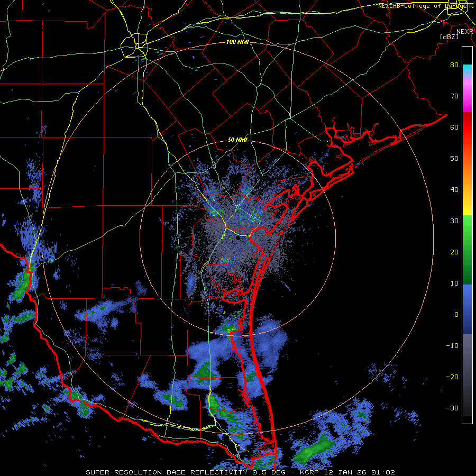Click the '[dBZ]' unit label

point(449,37)
